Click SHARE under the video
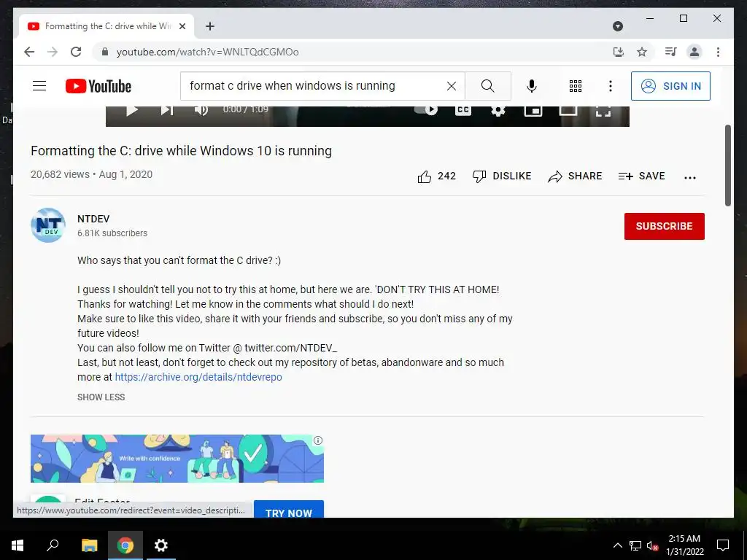Viewport: 747px width, 560px height. click(x=575, y=176)
